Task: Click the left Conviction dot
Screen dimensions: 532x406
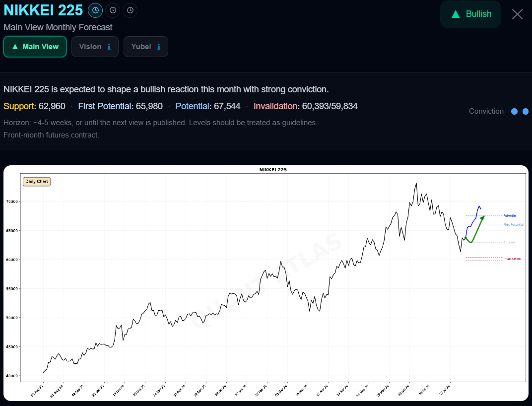Action: pyautogui.click(x=514, y=111)
